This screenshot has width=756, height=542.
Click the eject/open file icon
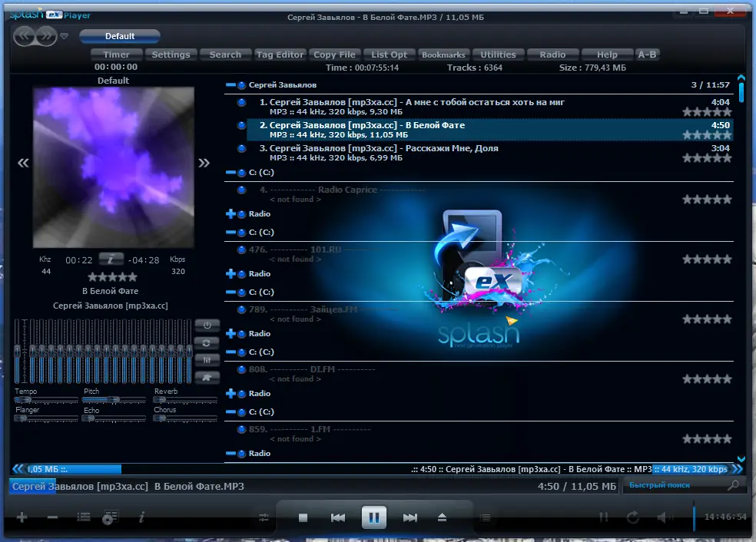click(442, 517)
